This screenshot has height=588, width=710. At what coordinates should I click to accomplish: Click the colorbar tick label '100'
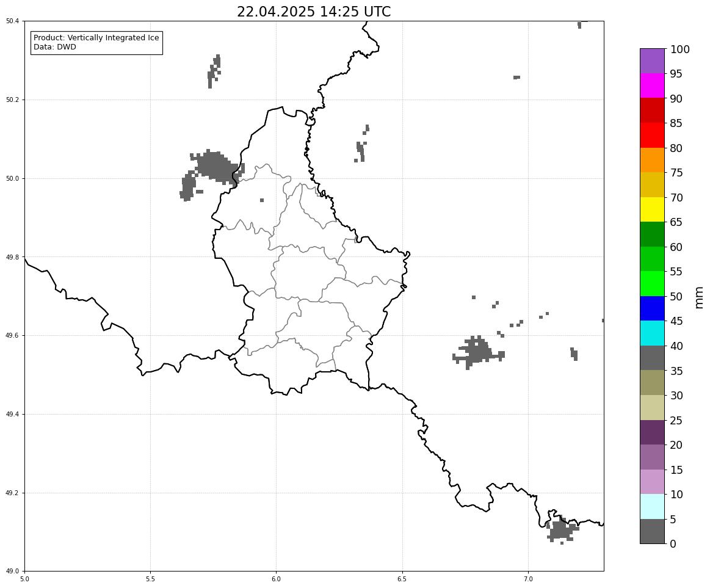(679, 49)
